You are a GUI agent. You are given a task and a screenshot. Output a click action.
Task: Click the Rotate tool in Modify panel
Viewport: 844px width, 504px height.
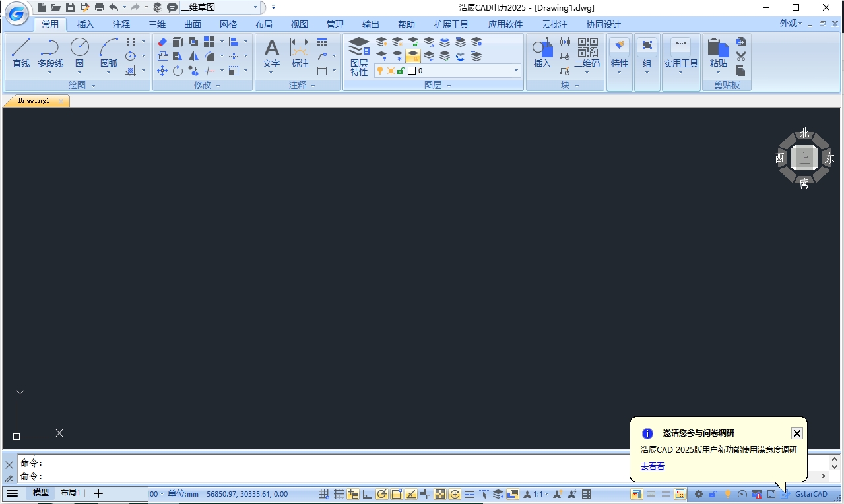click(178, 71)
